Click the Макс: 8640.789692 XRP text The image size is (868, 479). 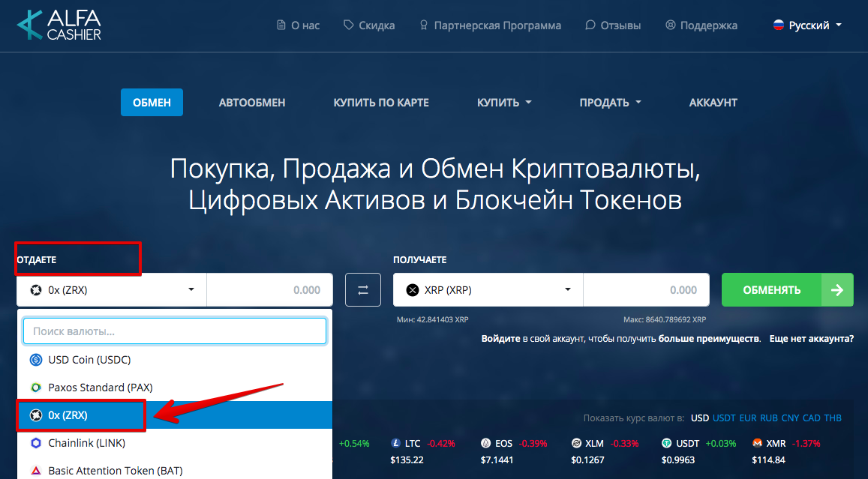point(664,319)
